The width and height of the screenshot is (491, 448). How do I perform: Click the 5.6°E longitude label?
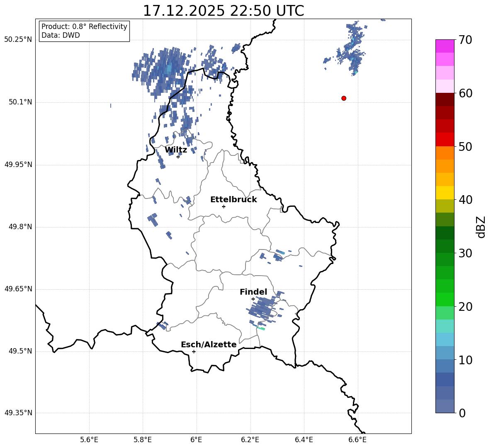(89, 440)
